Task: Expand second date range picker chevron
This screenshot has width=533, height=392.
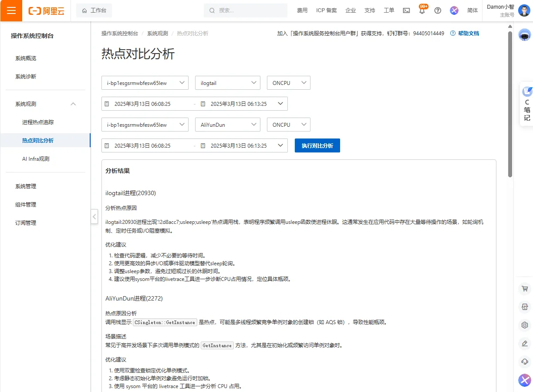Action: [x=280, y=145]
